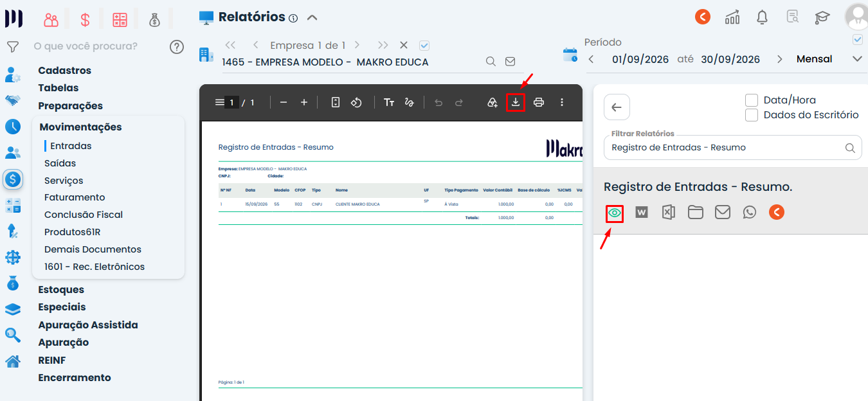The image size is (868, 401).
Task: Share report via WhatsApp icon
Action: 750,212
